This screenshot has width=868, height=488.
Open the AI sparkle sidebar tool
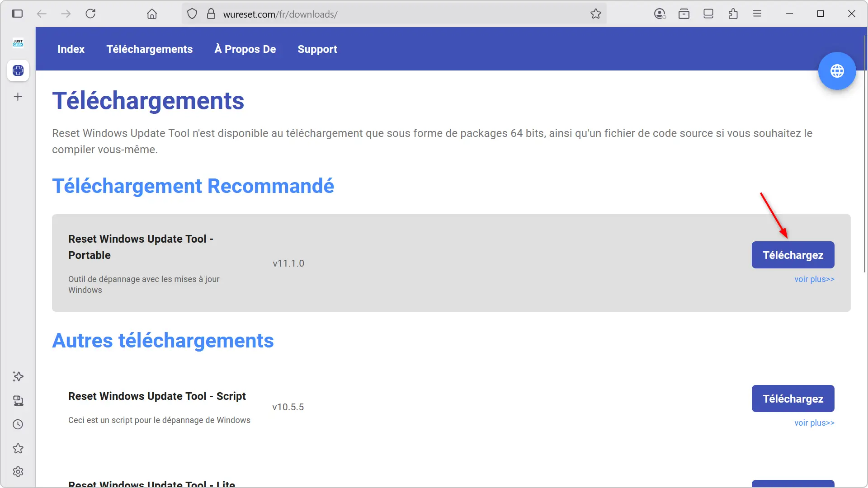click(x=18, y=376)
